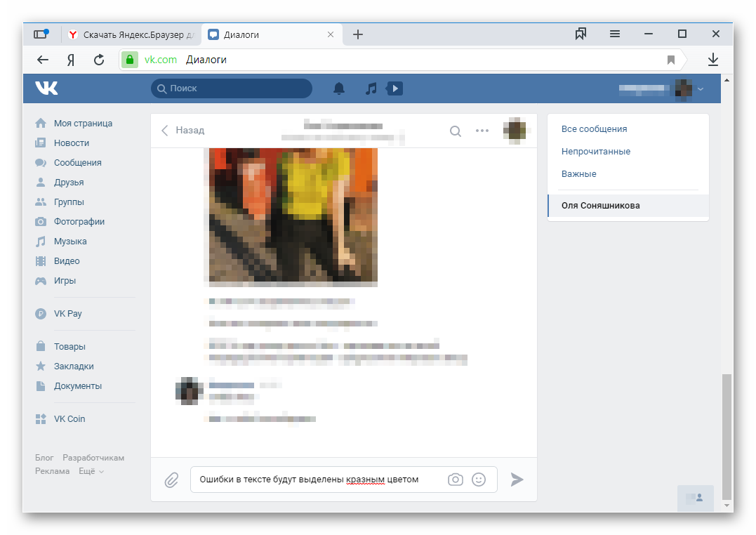The image size is (756, 535).
Task: Open VK Coin from the sidebar
Action: pos(69,418)
